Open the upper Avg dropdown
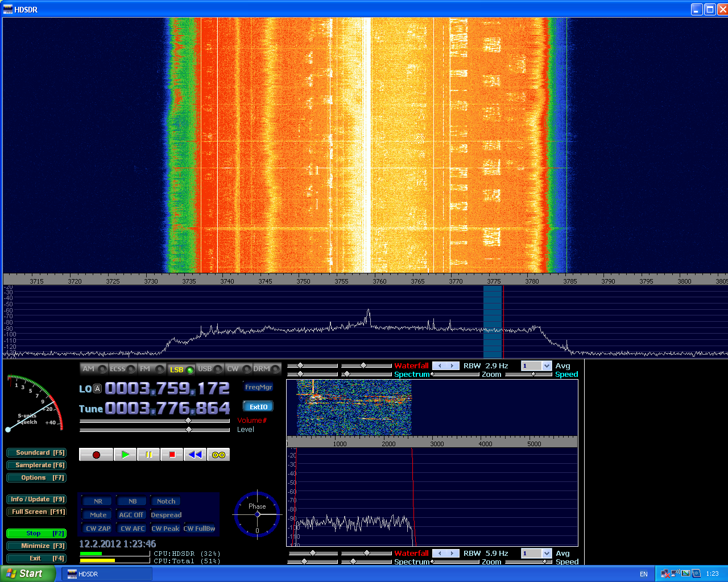 pos(547,366)
